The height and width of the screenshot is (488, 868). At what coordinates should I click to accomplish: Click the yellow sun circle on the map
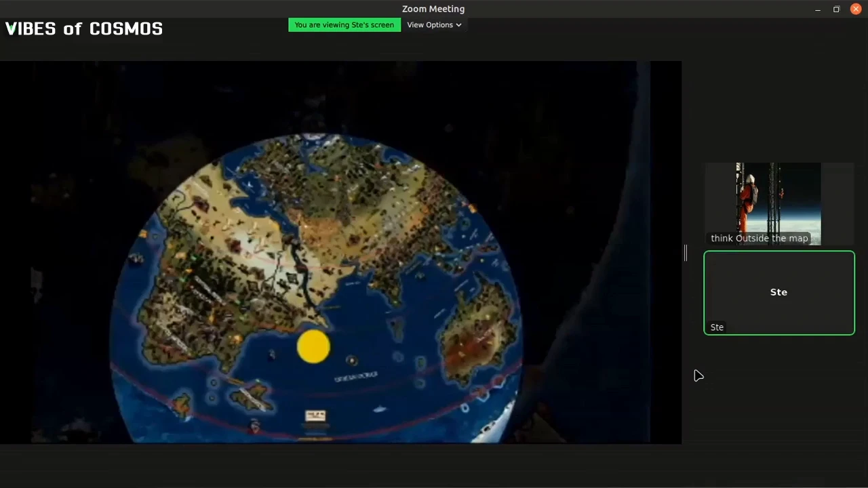point(313,346)
